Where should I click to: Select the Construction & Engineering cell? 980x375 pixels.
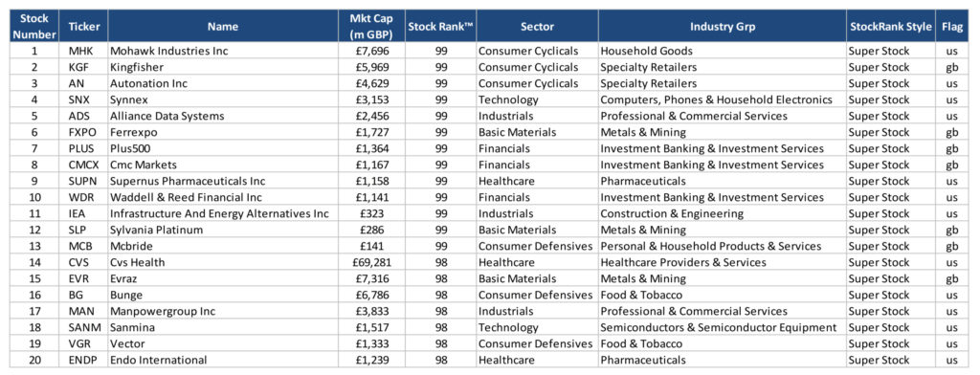tap(722, 213)
